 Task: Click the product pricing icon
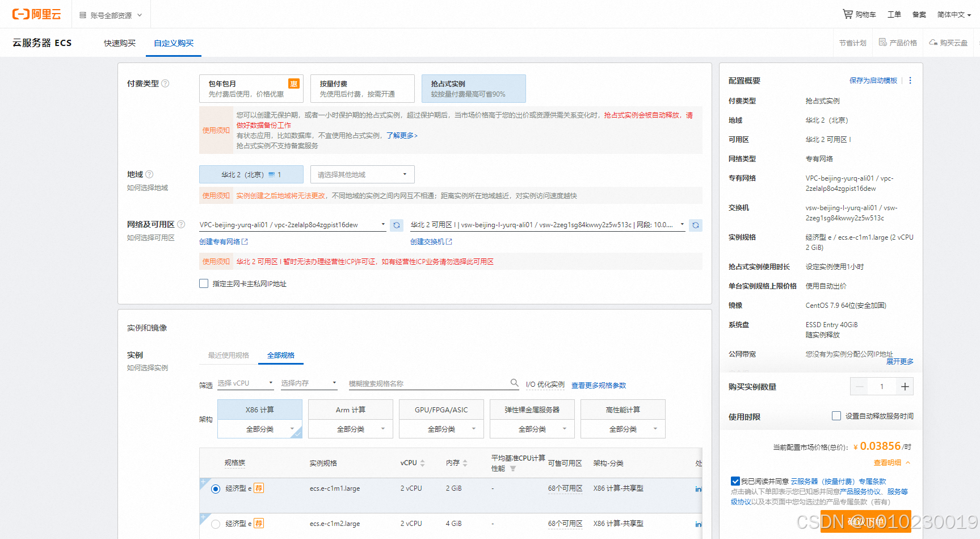click(x=882, y=43)
